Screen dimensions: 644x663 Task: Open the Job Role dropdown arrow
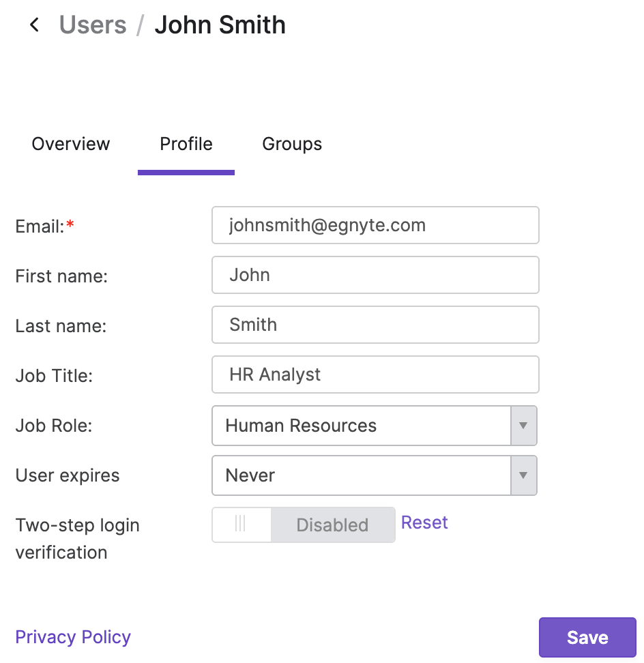524,426
